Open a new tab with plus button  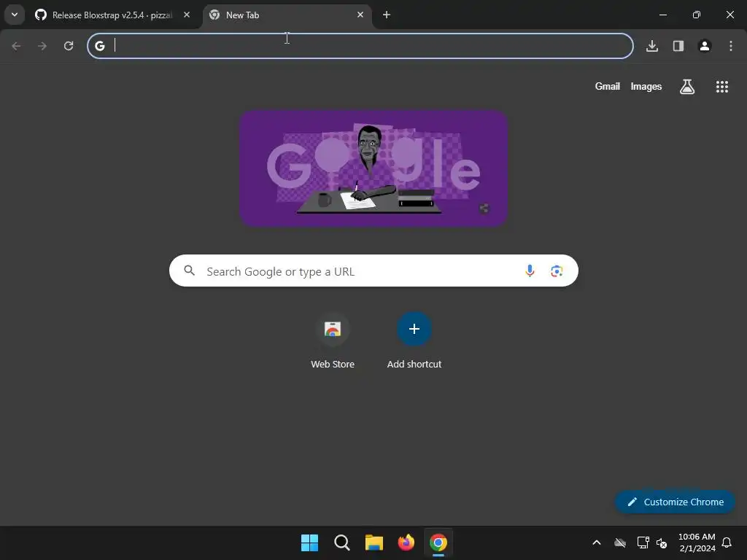[387, 15]
